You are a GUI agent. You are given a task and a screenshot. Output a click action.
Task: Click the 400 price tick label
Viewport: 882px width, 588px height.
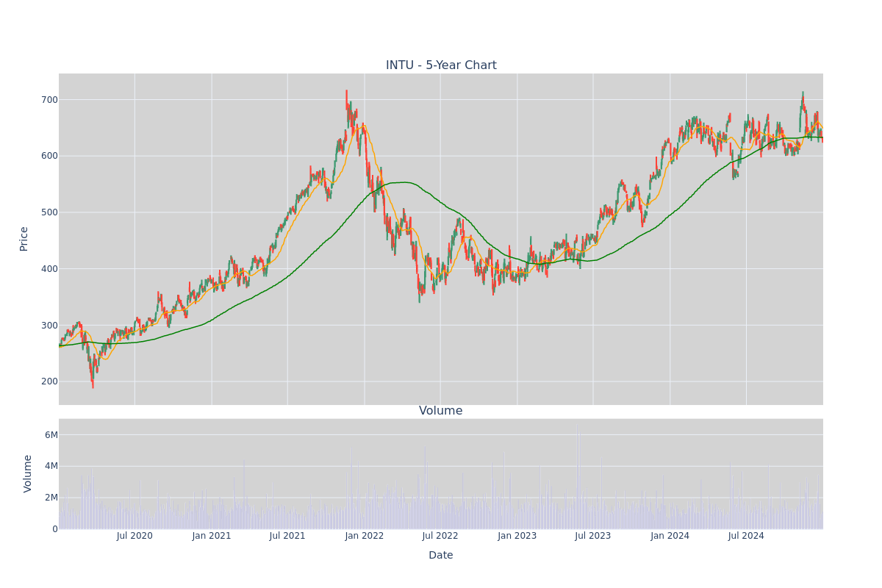49,269
